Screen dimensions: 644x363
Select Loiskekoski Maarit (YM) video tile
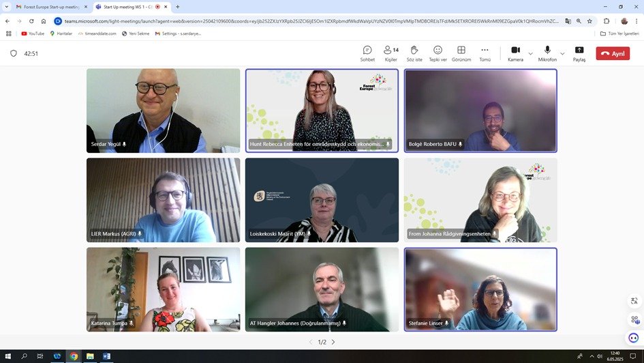(322, 200)
